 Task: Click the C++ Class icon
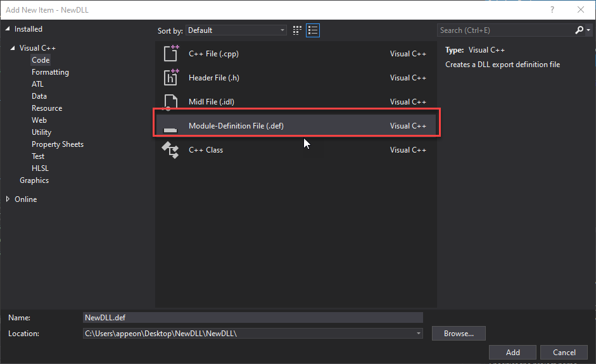(x=171, y=150)
